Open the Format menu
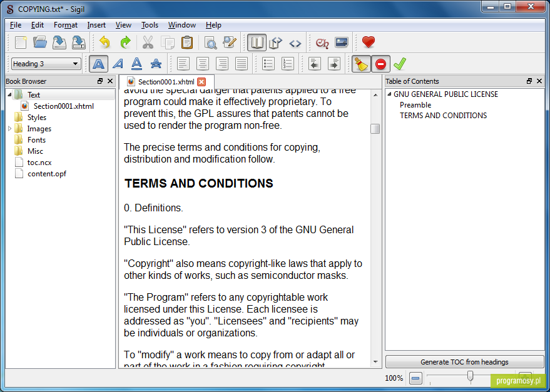The image size is (550, 392). pyautogui.click(x=66, y=25)
